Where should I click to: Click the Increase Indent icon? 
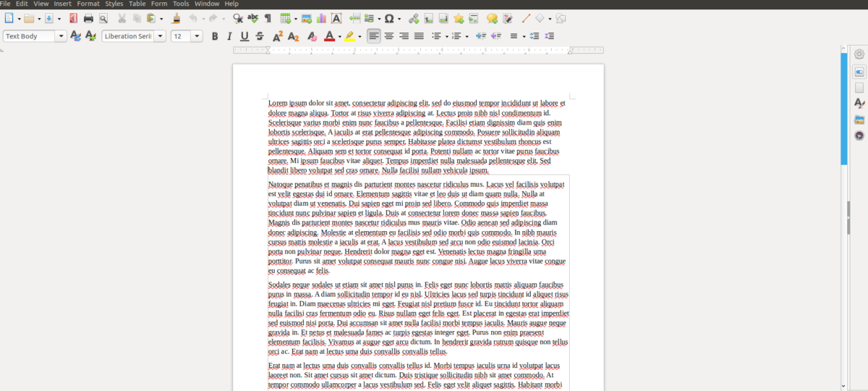pos(481,36)
